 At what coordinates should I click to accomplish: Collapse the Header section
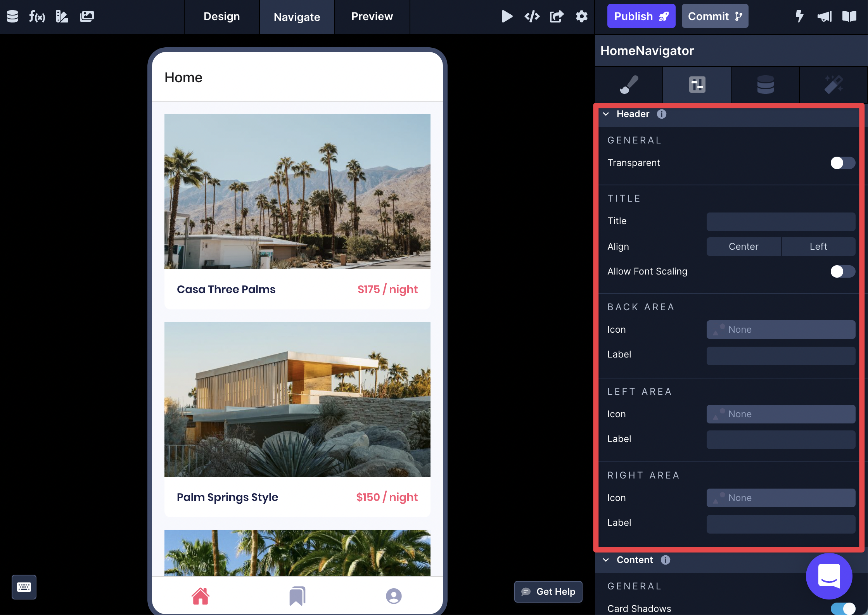(606, 114)
